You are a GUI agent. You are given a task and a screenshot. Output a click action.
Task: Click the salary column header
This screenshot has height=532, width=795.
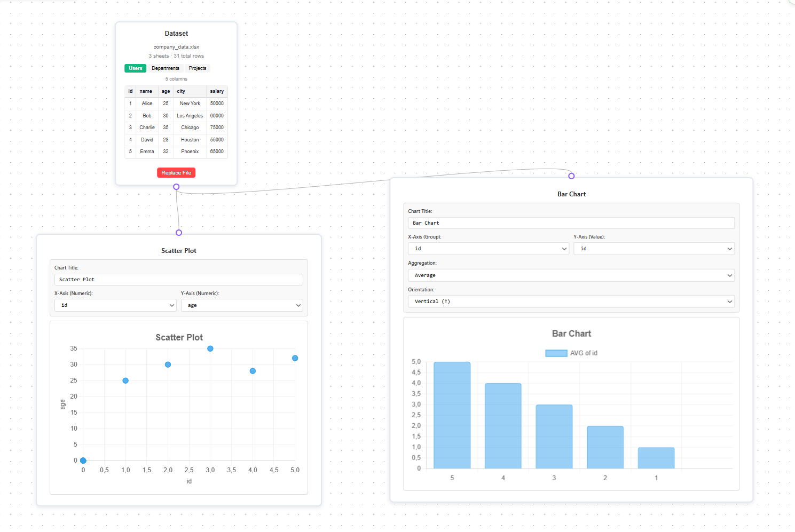click(x=217, y=91)
